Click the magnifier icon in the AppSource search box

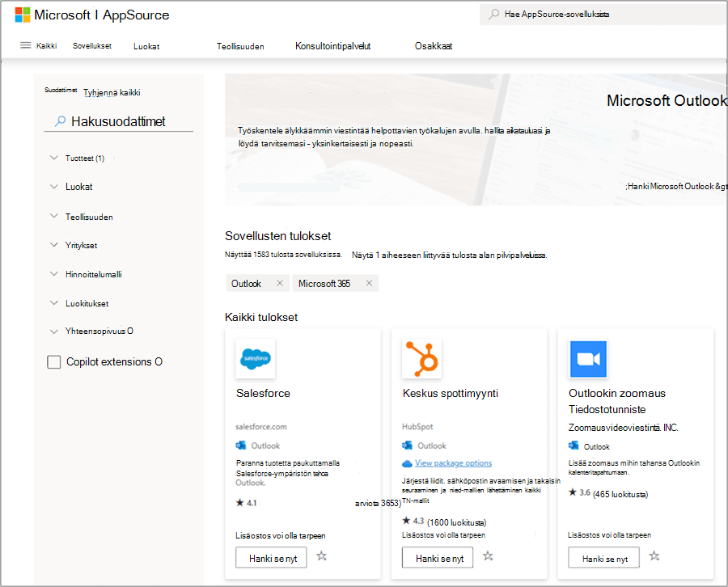tap(494, 14)
